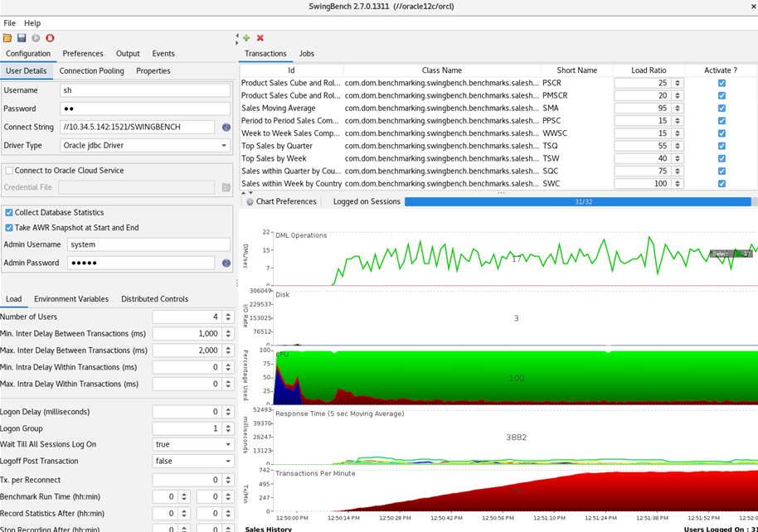Viewport: 758px width, 532px height.
Task: Deactivate the SWC transaction checkbox
Action: coord(722,184)
